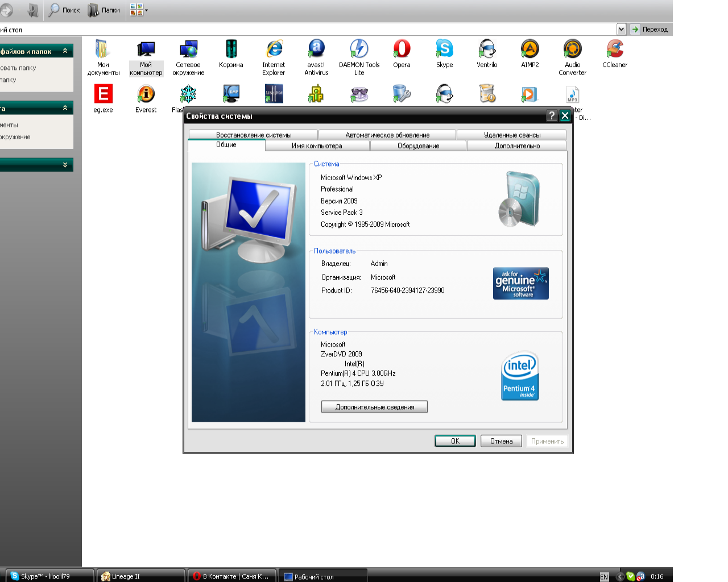Click the Отмена button
Screen dimensions: 728x582
[x=501, y=441]
